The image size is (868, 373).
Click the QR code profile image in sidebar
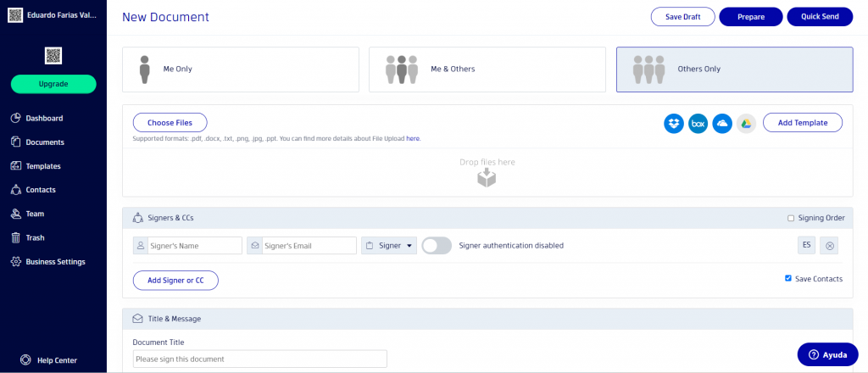click(x=53, y=56)
